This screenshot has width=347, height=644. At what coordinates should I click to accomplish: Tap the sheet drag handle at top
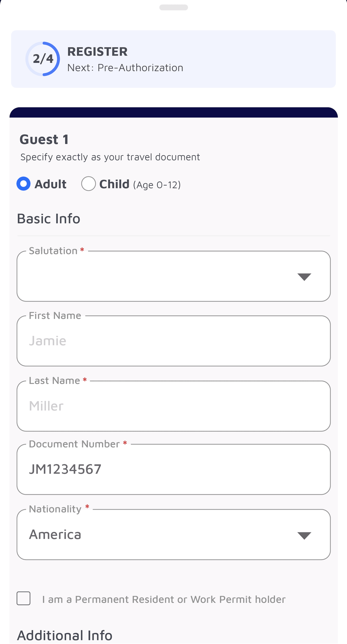[x=173, y=8]
